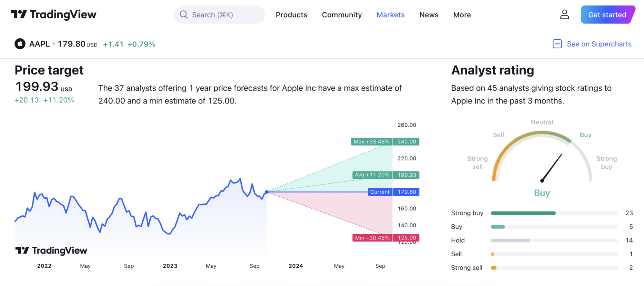
Task: Open the Products menu
Action: 291,15
